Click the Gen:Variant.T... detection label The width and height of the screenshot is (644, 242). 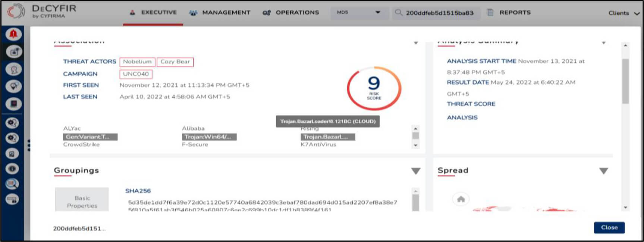point(90,137)
